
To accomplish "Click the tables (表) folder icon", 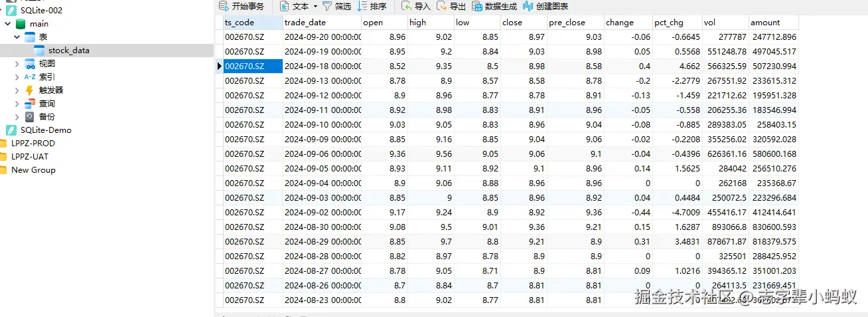I will click(x=30, y=37).
